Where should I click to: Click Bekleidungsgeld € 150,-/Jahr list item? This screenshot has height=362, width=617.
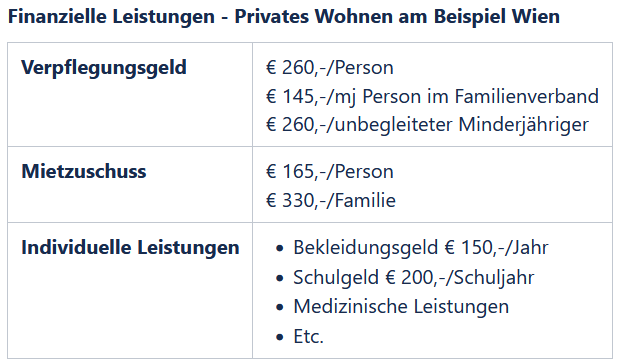[421, 247]
